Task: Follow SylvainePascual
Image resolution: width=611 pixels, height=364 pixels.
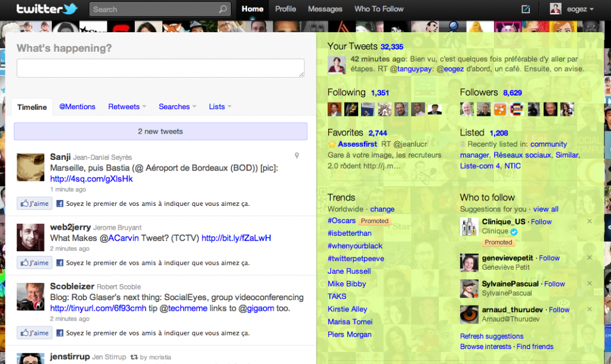Action: click(x=554, y=283)
